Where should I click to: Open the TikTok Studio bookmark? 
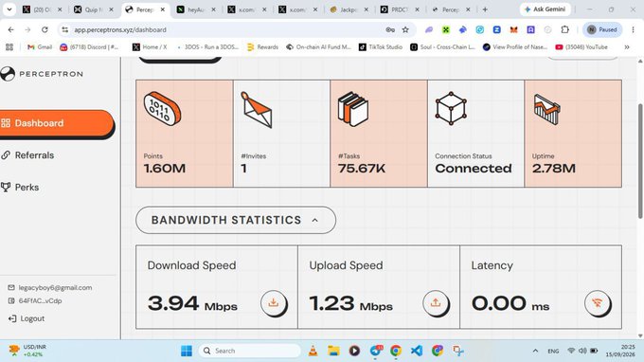click(x=381, y=47)
